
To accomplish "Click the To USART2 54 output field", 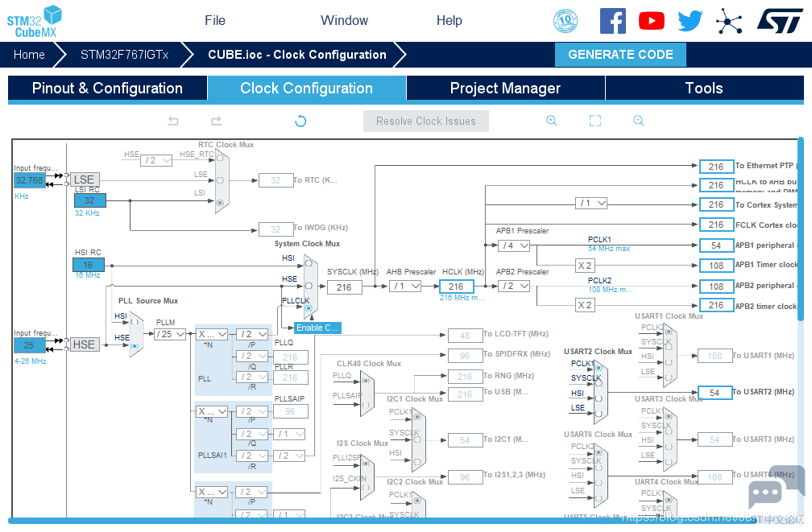I will [715, 393].
